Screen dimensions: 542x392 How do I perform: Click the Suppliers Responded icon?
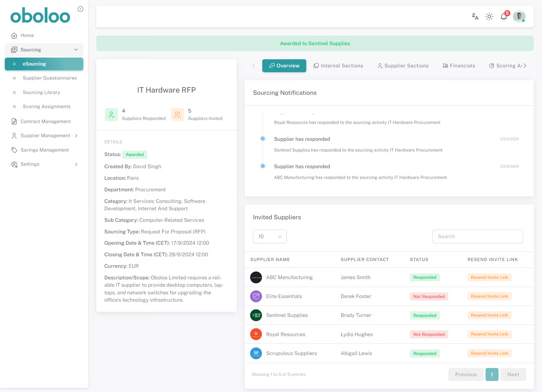111,114
